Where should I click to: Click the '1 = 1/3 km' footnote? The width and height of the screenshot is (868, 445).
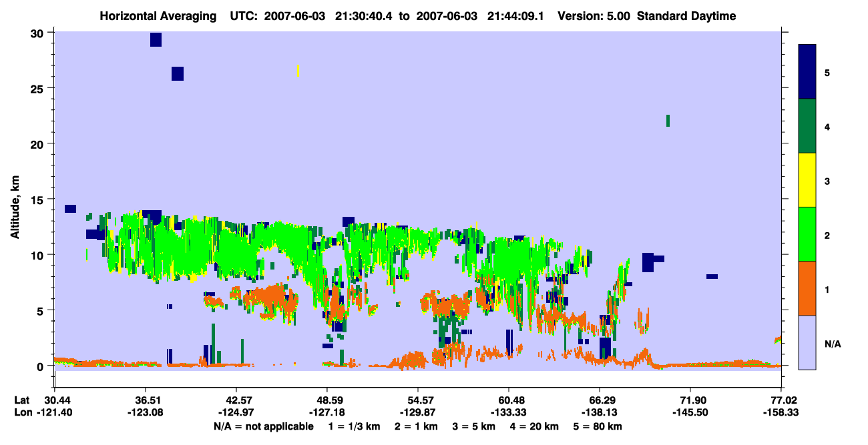(x=353, y=426)
